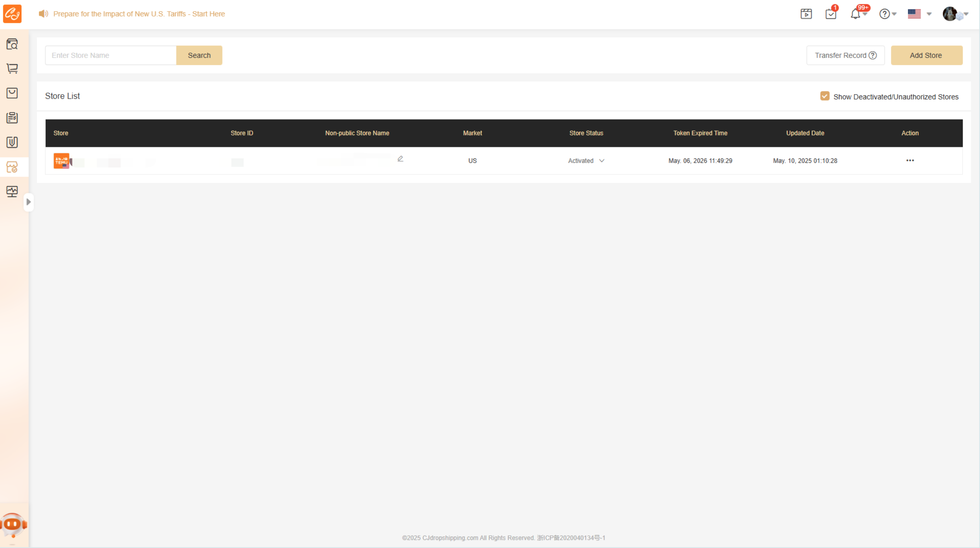The width and height of the screenshot is (980, 548).
Task: Focus the Enter Store Name field
Action: point(111,55)
